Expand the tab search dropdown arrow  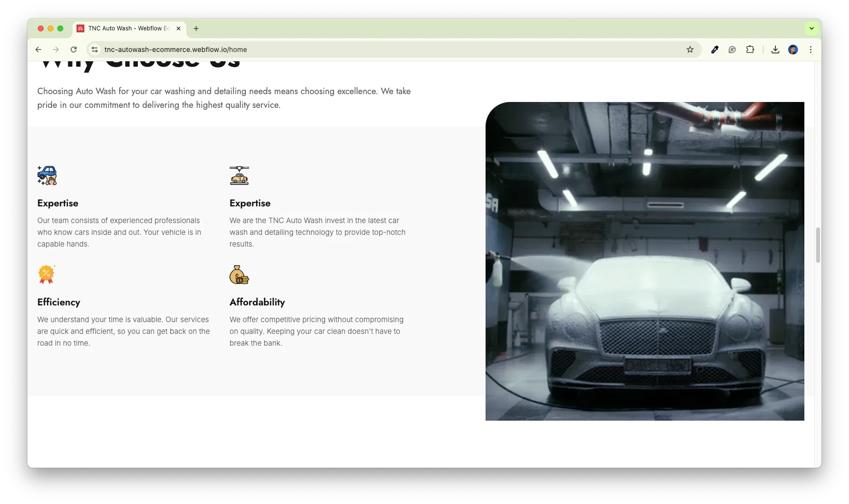(812, 28)
